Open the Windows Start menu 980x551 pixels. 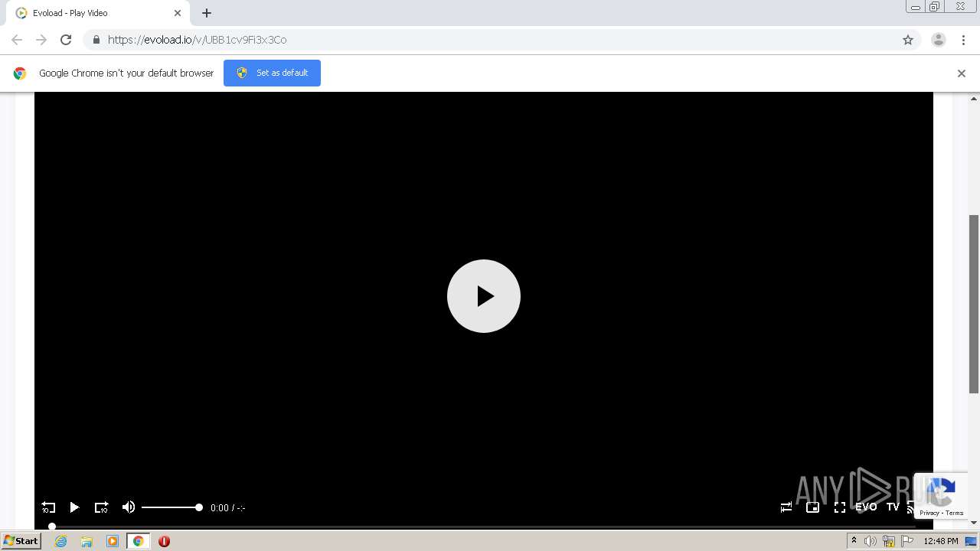coord(21,541)
